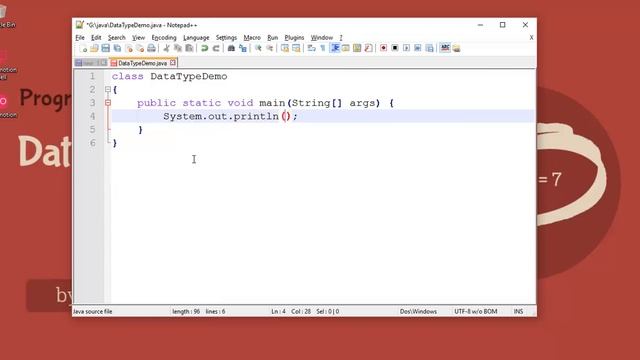The width and height of the screenshot is (640, 360).
Task: Collapse the class body fold marker on line 2
Action: tap(108, 89)
